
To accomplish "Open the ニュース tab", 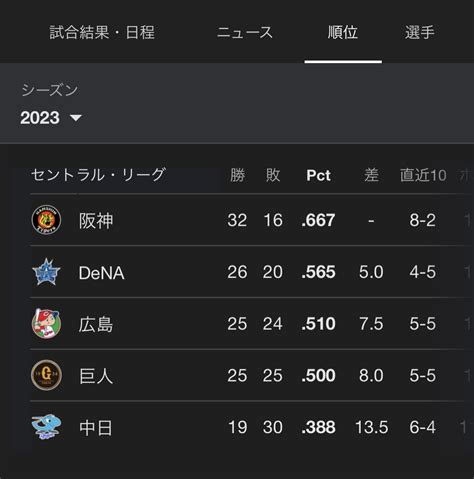I will (x=245, y=32).
